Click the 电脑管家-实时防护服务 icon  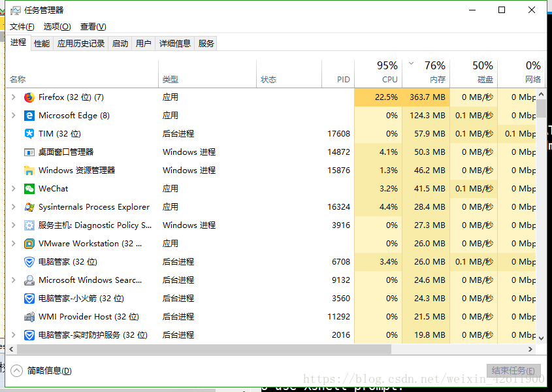click(x=29, y=335)
